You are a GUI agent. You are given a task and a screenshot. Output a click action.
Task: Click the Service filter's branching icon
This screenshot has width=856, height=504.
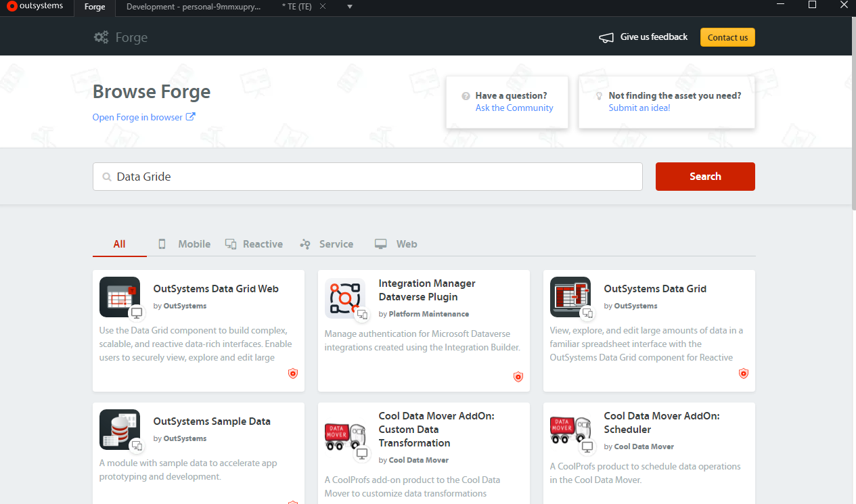click(305, 243)
